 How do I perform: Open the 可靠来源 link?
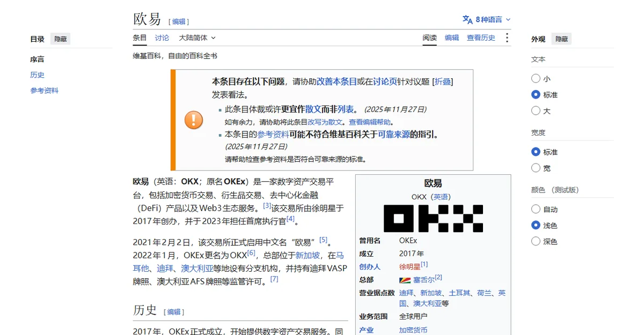(394, 135)
